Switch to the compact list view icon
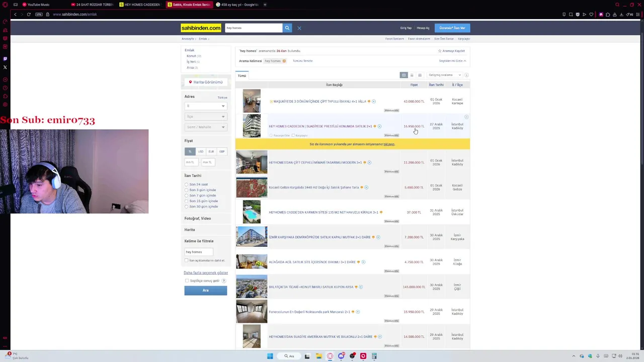Image resolution: width=644 pixels, height=362 pixels. pyautogui.click(x=412, y=75)
